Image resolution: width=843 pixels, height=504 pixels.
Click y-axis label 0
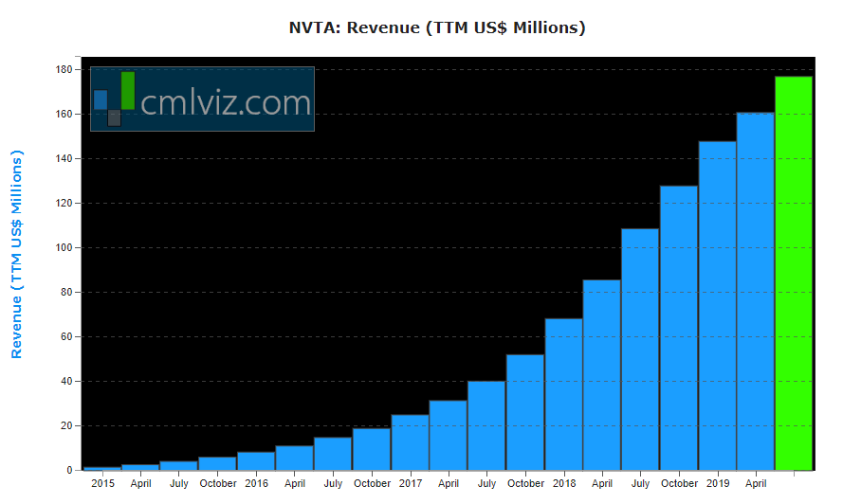click(69, 470)
